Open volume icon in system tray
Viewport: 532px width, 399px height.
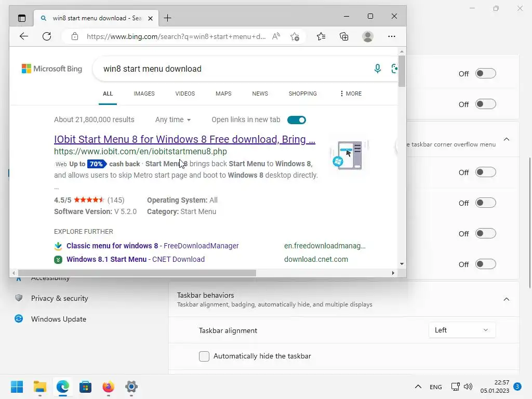(x=468, y=387)
